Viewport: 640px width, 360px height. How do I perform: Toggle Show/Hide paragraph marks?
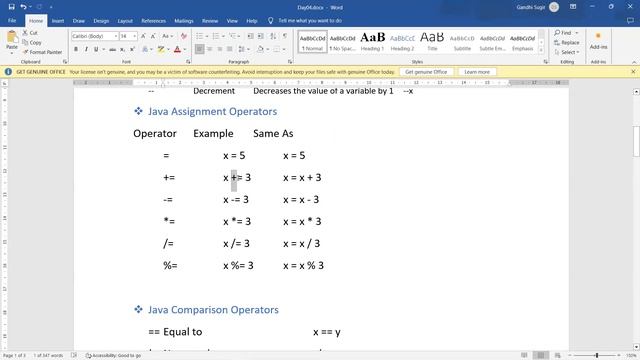[x=285, y=36]
